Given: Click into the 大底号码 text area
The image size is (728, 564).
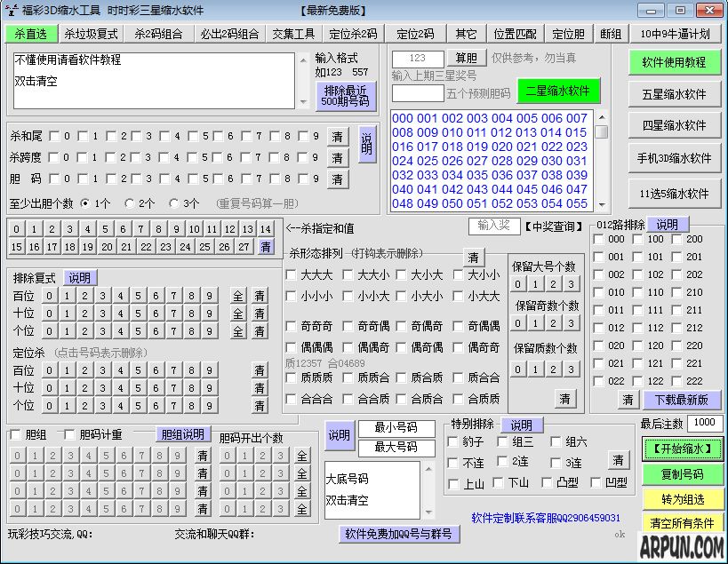Looking at the screenshot, I should [x=372, y=489].
